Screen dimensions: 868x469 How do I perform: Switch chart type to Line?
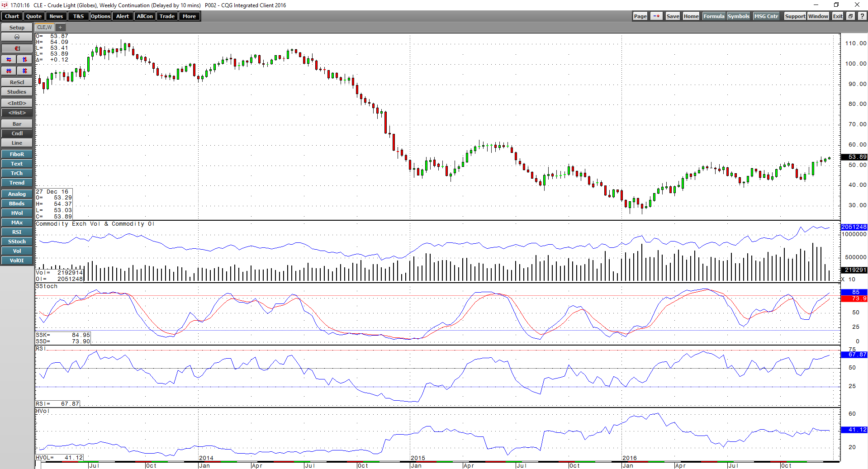click(x=17, y=143)
